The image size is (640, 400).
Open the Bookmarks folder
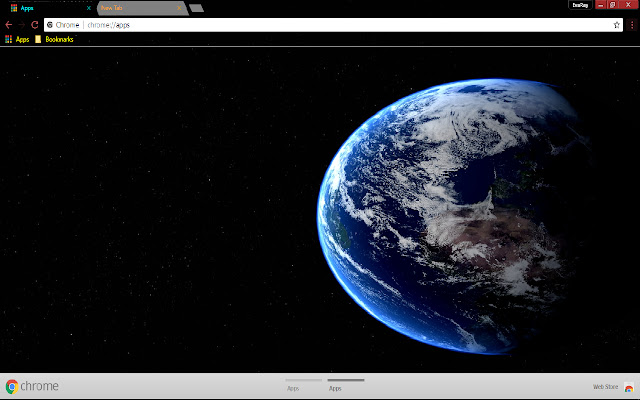[54, 39]
